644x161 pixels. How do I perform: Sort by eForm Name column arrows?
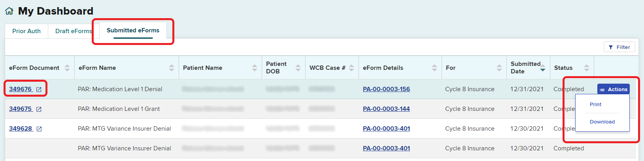pyautogui.click(x=172, y=68)
